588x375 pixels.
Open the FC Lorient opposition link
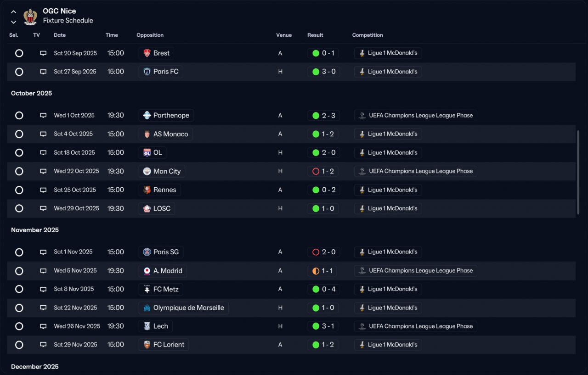(164, 345)
